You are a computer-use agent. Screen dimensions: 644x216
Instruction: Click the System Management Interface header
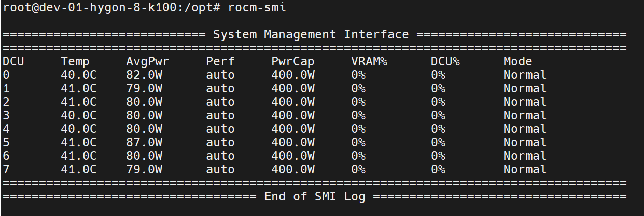pyautogui.click(x=311, y=35)
